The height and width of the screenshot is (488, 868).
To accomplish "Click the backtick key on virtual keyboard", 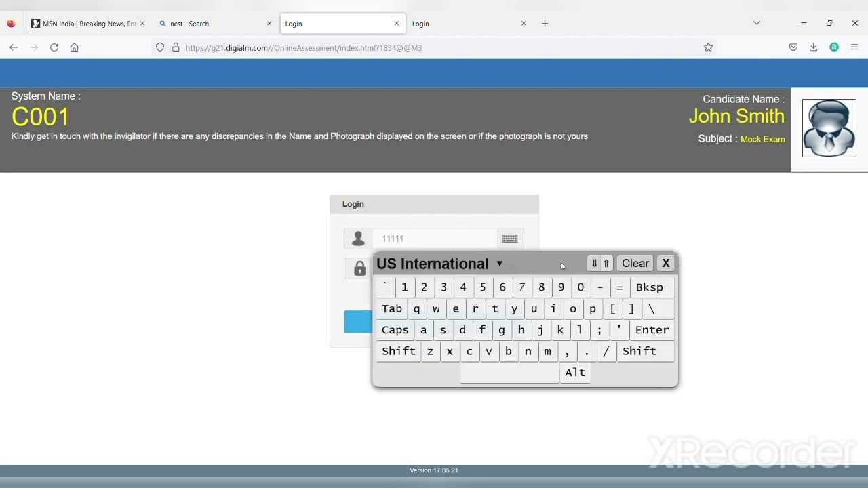I will (385, 287).
